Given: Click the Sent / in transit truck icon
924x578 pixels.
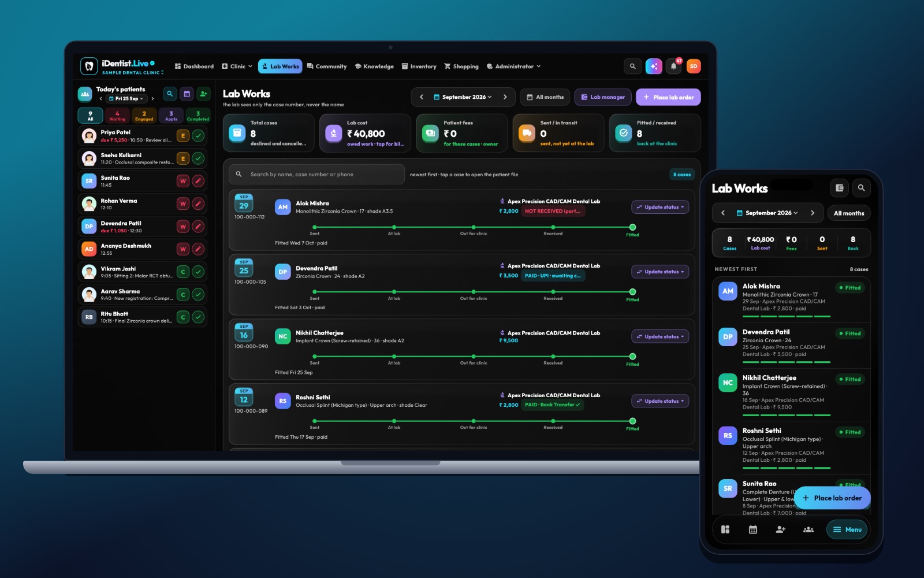Looking at the screenshot, I should [x=527, y=134].
